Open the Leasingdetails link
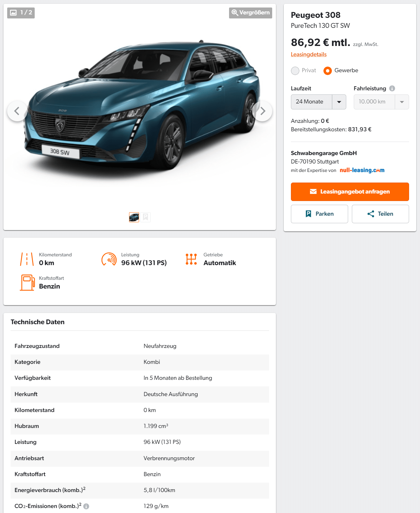420x513 pixels. (x=309, y=54)
